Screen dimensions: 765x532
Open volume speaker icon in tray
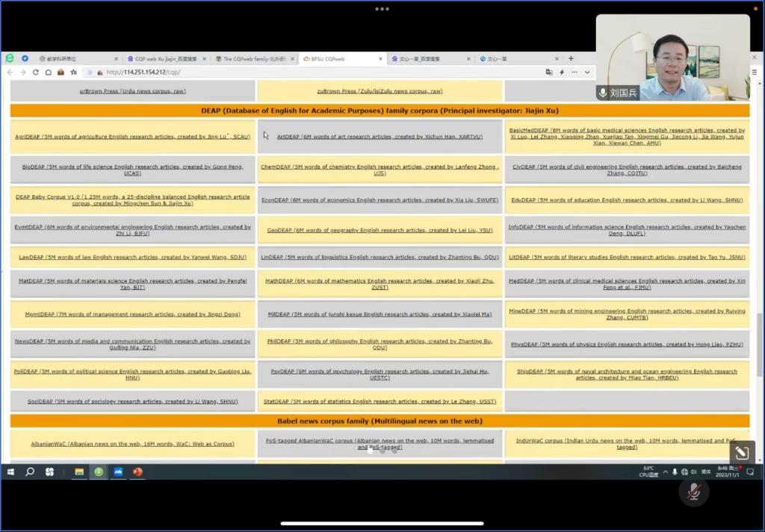click(x=694, y=472)
